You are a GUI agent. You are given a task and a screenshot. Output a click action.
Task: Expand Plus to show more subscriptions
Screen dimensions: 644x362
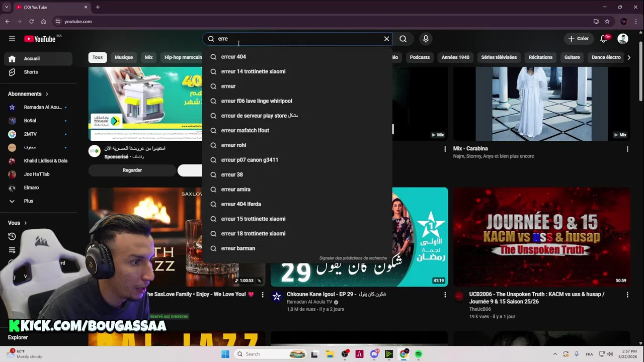click(x=38, y=201)
